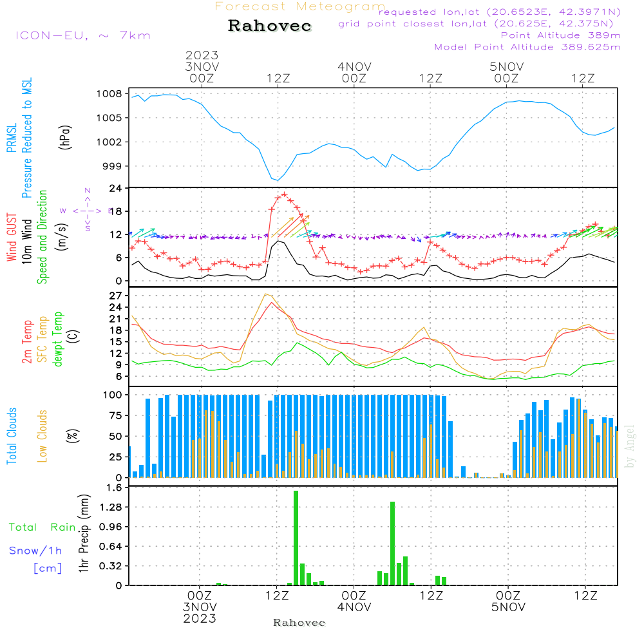This screenshot has height=644, width=644.
Task: Click the 'PRMSL' axis label
Action: pyautogui.click(x=12, y=138)
